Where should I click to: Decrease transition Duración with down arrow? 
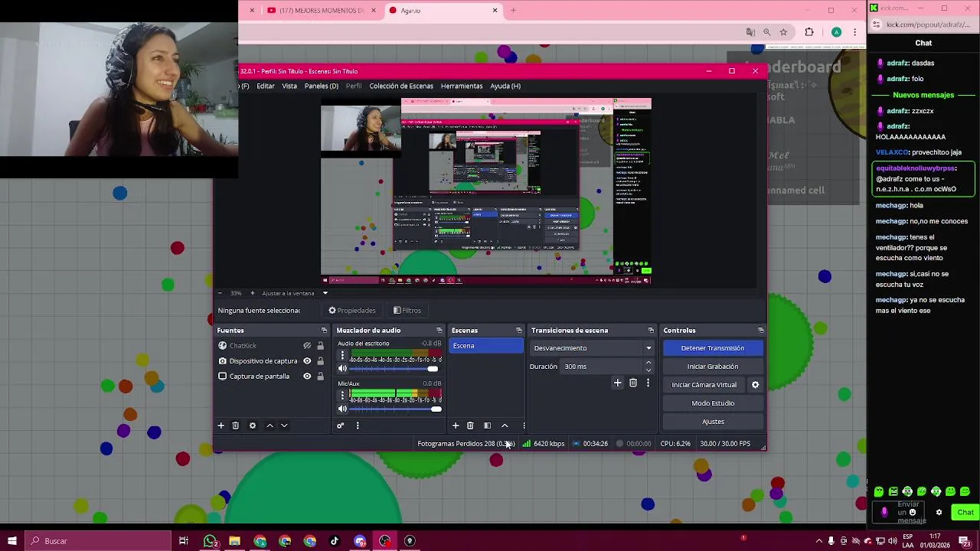[648, 370]
